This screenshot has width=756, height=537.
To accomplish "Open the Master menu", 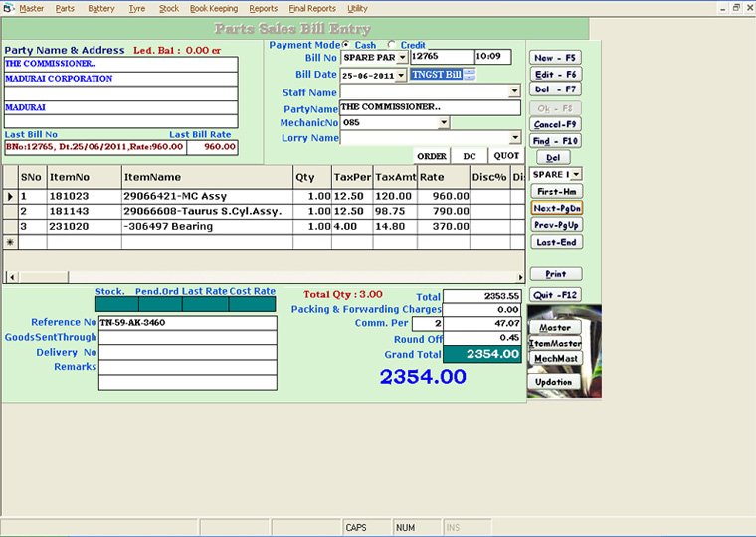I will (31, 8).
